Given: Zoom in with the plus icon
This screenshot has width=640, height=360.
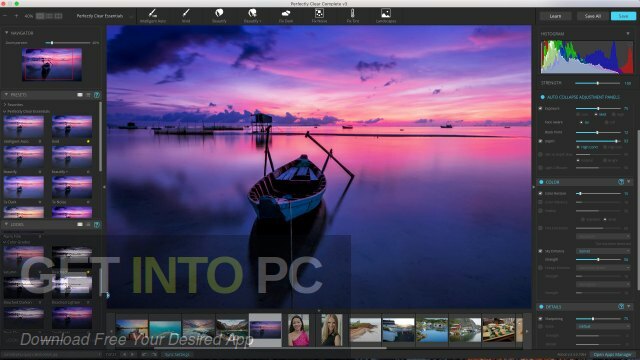Looking at the screenshot, I should pyautogui.click(x=16, y=16).
